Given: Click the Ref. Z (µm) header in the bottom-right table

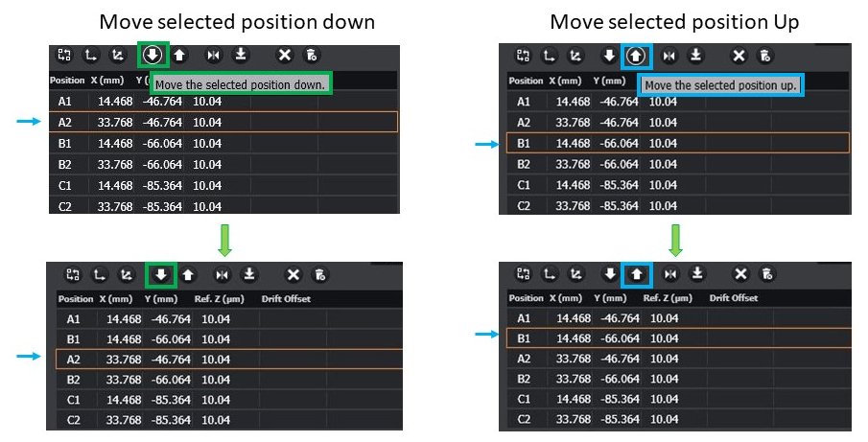Looking at the screenshot, I should tap(667, 299).
